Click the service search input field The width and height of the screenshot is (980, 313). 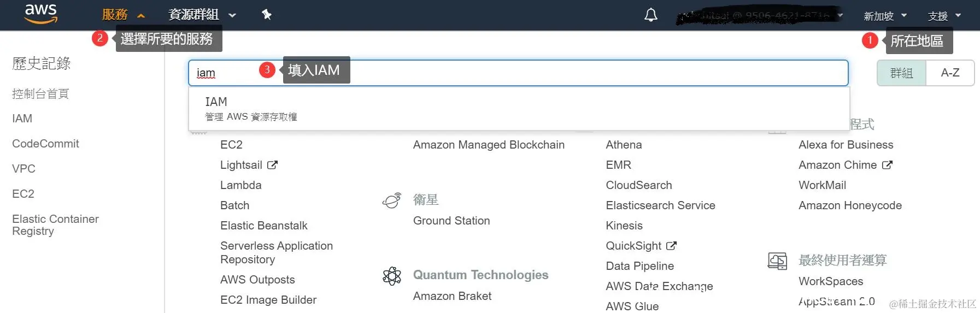(x=547, y=73)
